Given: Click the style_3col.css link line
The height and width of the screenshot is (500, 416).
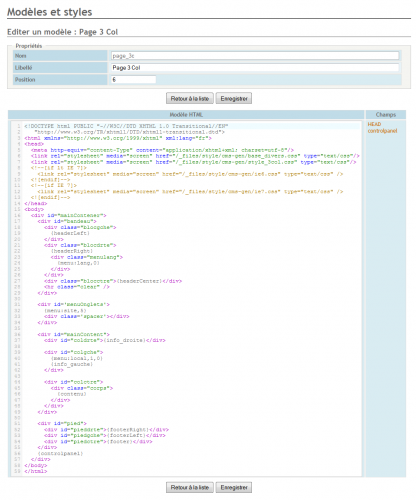Looking at the screenshot, I should coord(193,162).
